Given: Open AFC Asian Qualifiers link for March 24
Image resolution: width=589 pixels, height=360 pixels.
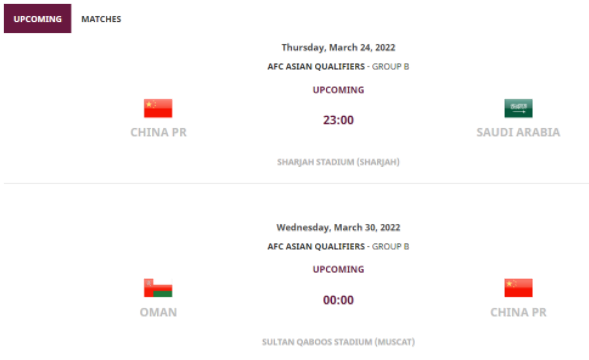Looking at the screenshot, I should click(316, 67).
